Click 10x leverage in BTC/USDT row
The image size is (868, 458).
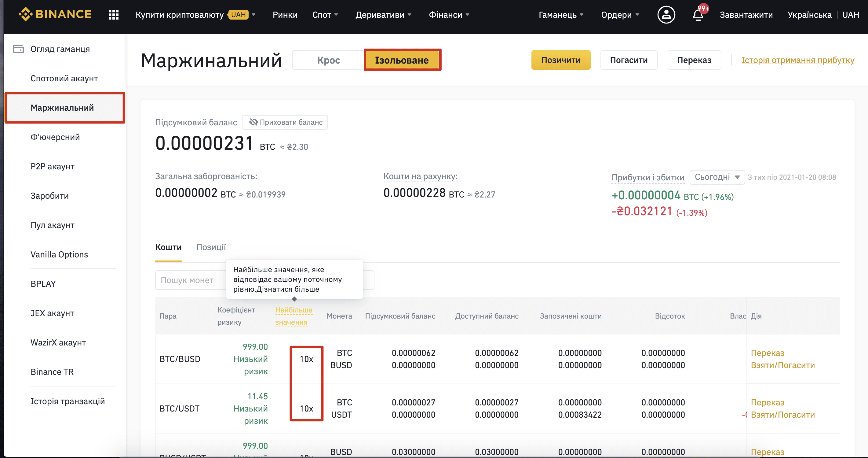(x=306, y=409)
